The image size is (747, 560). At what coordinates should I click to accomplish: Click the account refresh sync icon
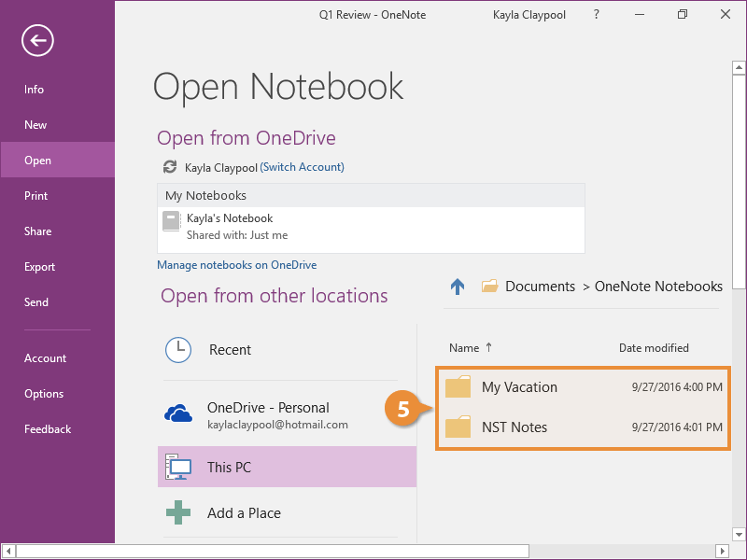coord(169,167)
